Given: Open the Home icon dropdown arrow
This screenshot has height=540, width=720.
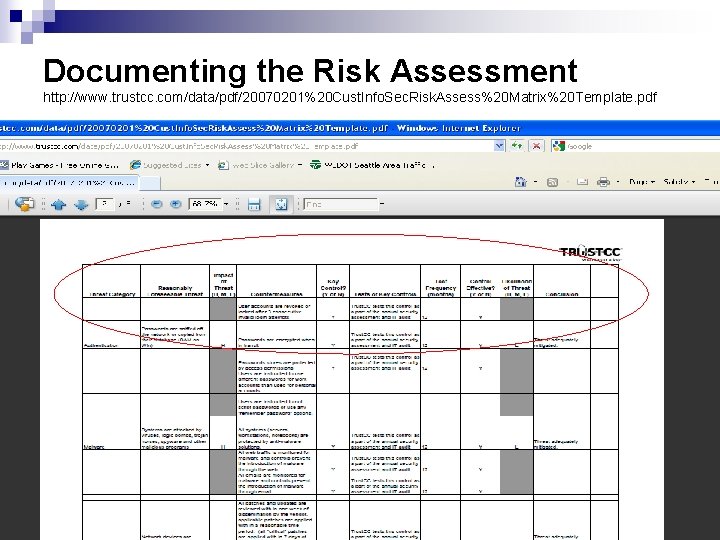Looking at the screenshot, I should 535,182.
